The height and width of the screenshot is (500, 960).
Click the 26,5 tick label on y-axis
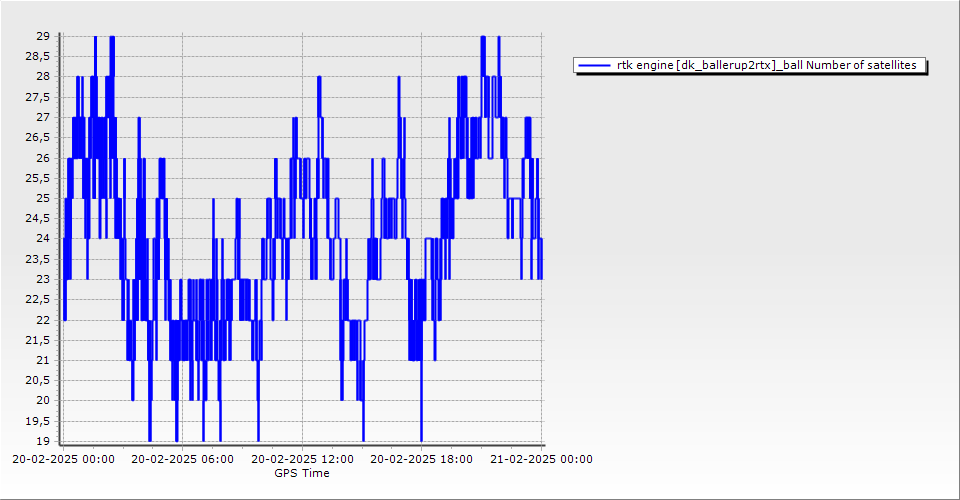coord(36,137)
